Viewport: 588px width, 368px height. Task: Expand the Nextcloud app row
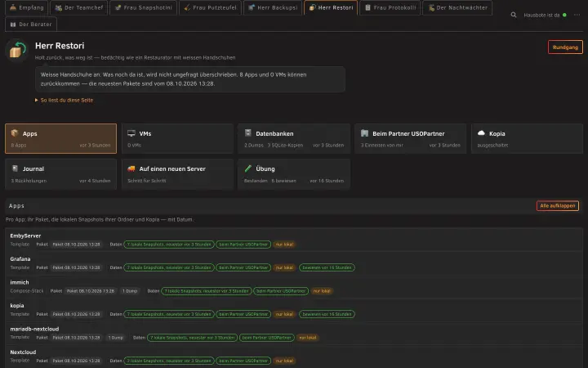294,357
